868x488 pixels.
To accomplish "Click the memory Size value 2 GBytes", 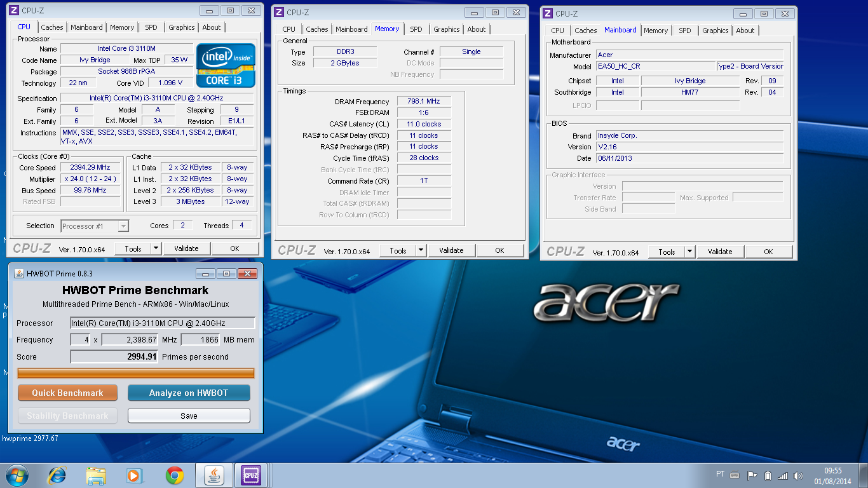I will [x=345, y=63].
